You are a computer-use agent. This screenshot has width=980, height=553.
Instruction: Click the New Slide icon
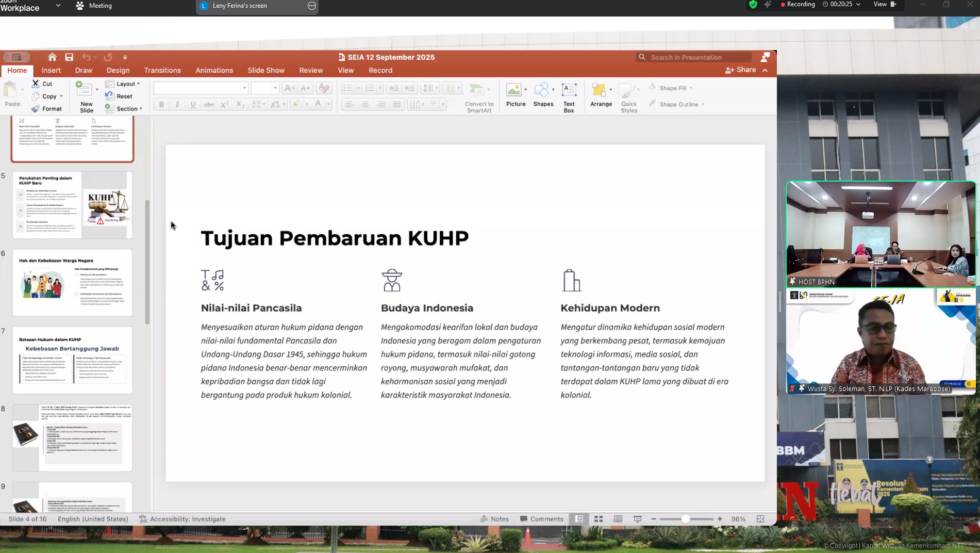[84, 90]
